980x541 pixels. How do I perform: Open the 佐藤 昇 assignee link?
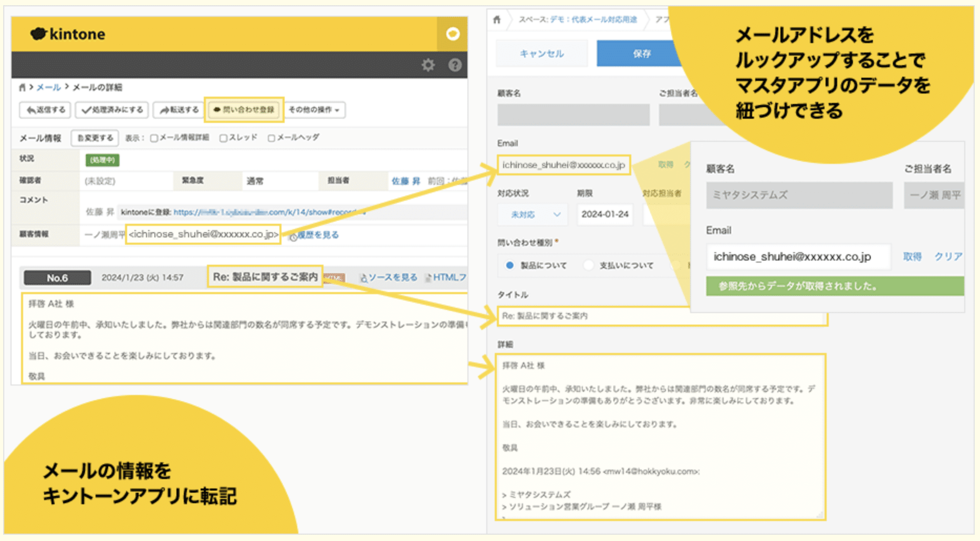pyautogui.click(x=405, y=181)
